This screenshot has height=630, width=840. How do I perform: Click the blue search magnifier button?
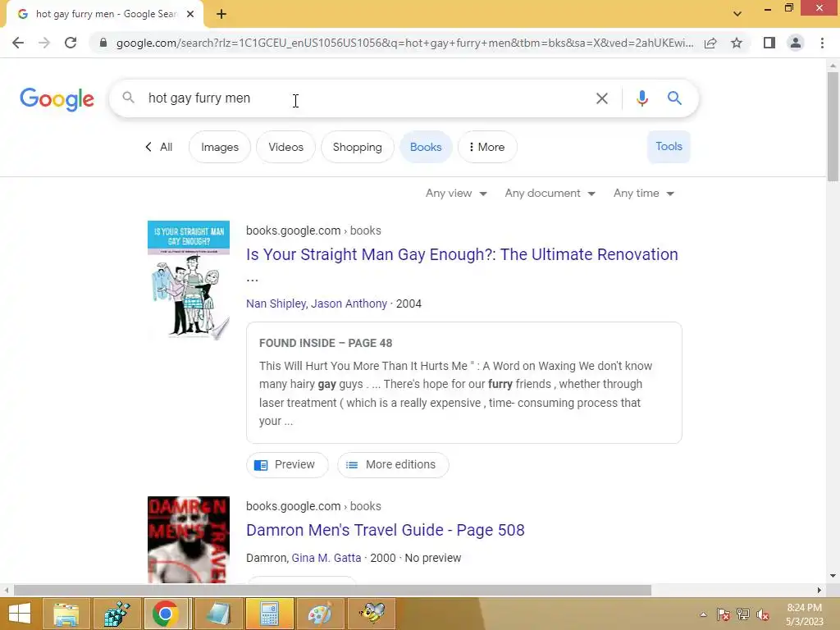coord(674,98)
